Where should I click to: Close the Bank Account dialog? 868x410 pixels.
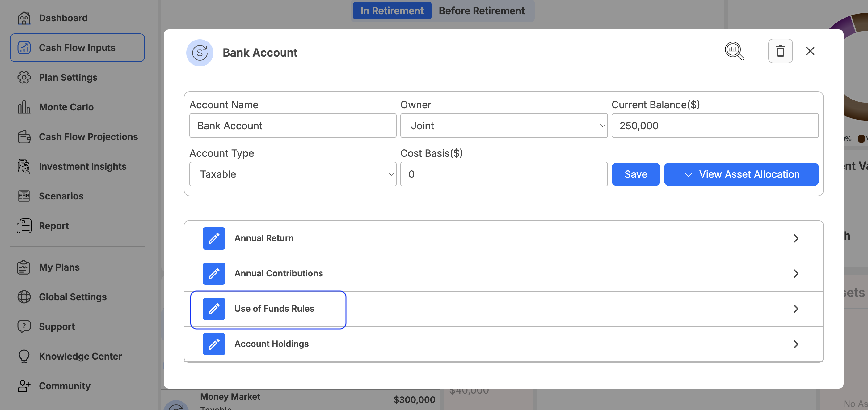click(810, 51)
